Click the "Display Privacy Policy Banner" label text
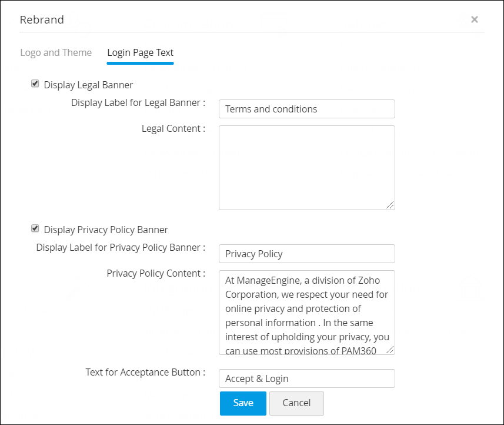This screenshot has width=504, height=425. (x=106, y=230)
